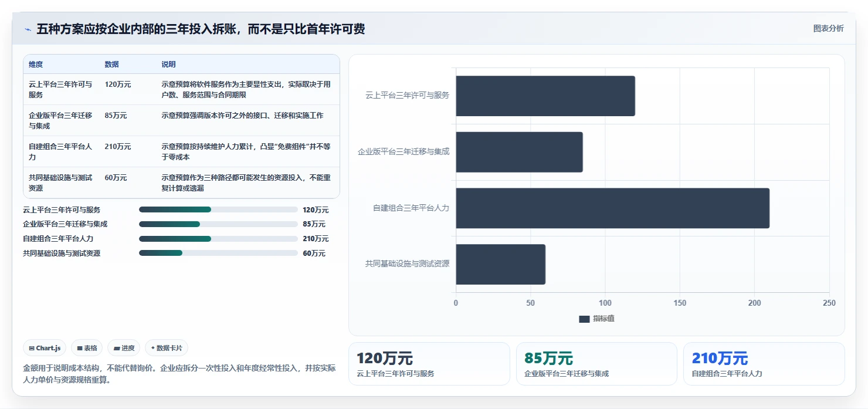Click the 云上平台三年许可与服务 chart bar
This screenshot has width=868, height=409.
545,96
